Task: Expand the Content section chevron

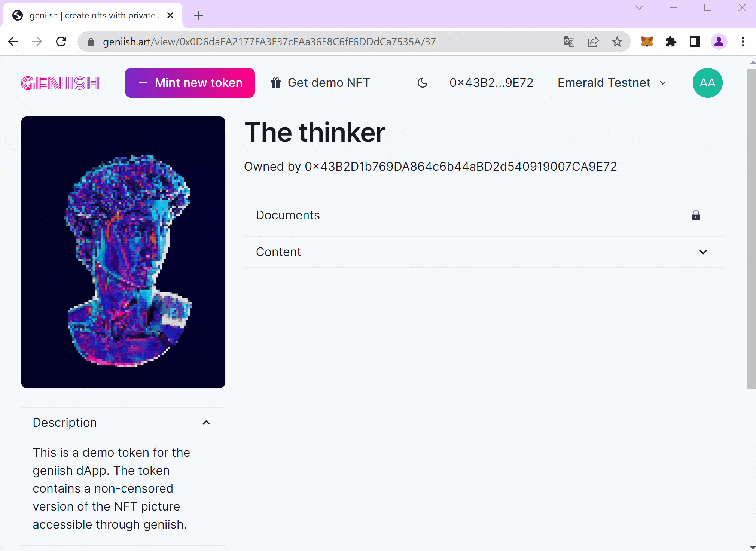Action: click(703, 252)
